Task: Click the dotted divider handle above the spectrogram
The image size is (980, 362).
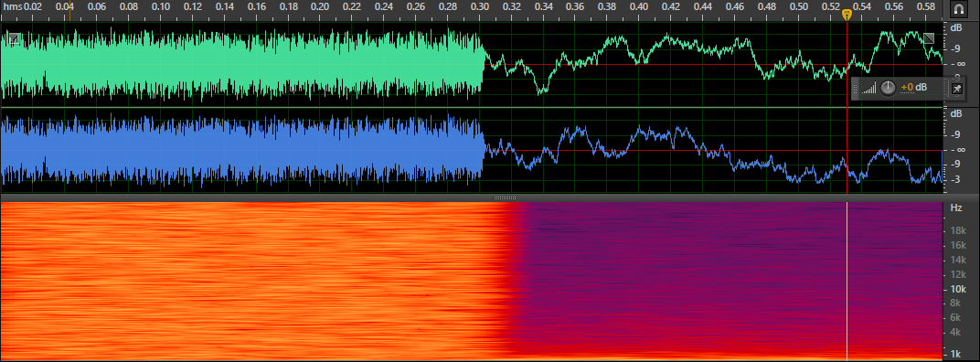Action: tap(505, 197)
